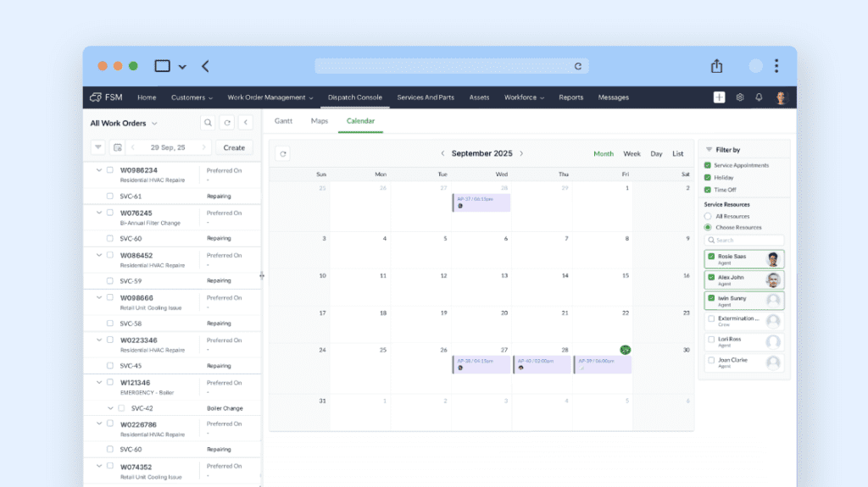Uncheck the Holiday filter checkbox
The image size is (868, 487).
[708, 178]
